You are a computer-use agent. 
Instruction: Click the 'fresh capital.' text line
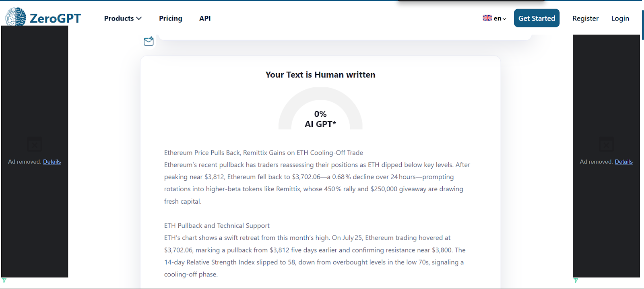tap(183, 201)
